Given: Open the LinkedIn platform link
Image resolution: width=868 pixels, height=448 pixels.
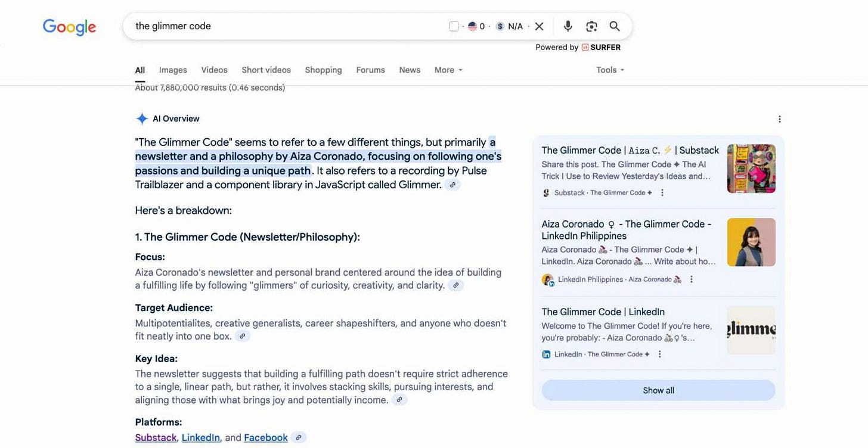Looking at the screenshot, I should [201, 438].
